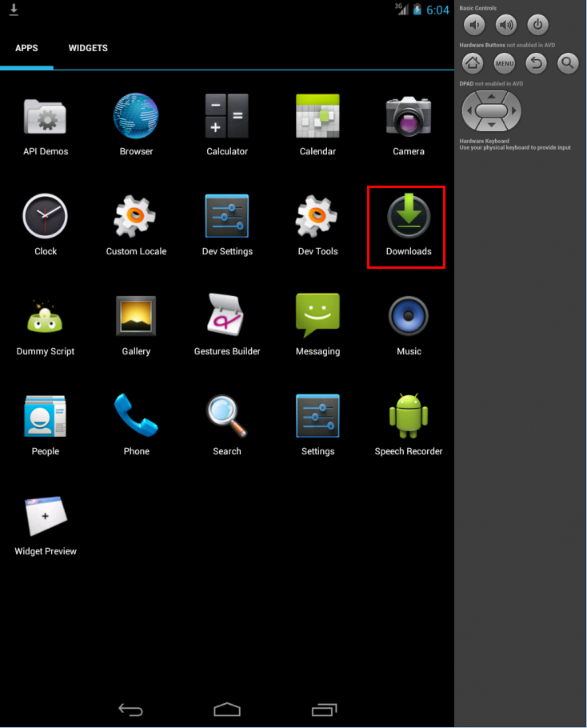This screenshot has width=587, height=728.
Task: Open the API Demos app
Action: tap(46, 126)
